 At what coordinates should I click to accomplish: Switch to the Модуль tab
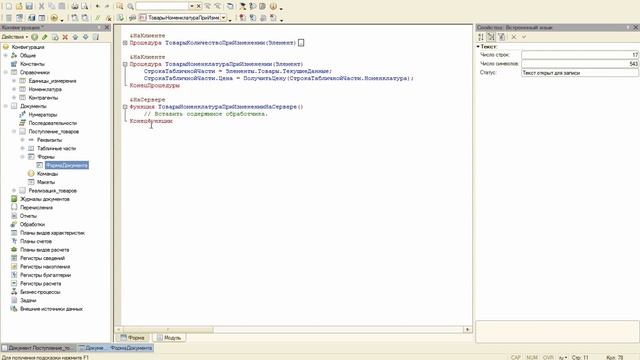[169, 338]
